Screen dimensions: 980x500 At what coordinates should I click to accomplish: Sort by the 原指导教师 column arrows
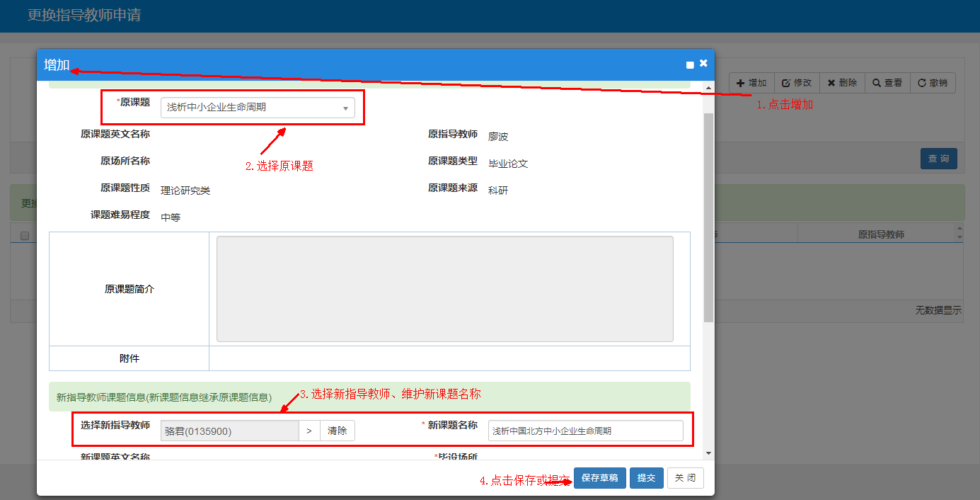959,233
